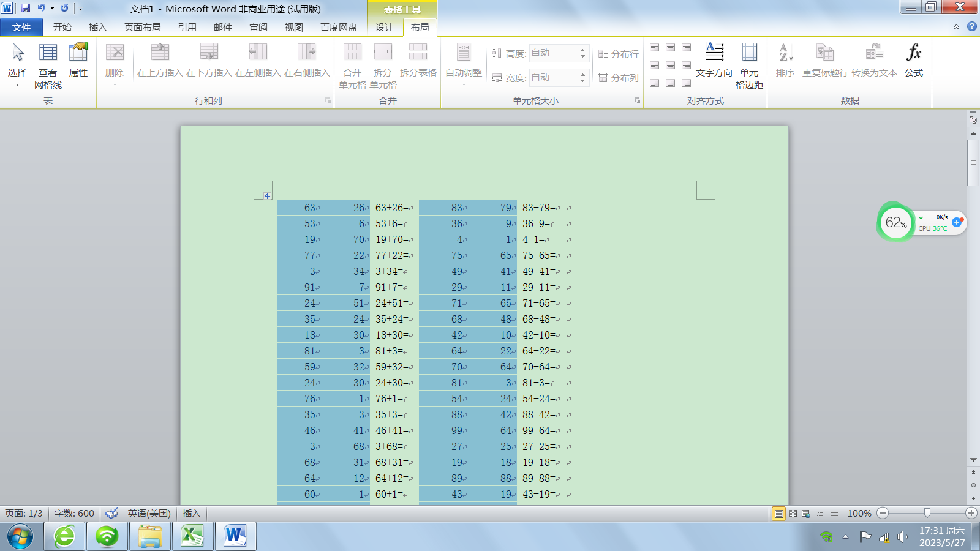Collapse the ribbon with caret icon
This screenshot has width=980, height=551.
point(956,27)
